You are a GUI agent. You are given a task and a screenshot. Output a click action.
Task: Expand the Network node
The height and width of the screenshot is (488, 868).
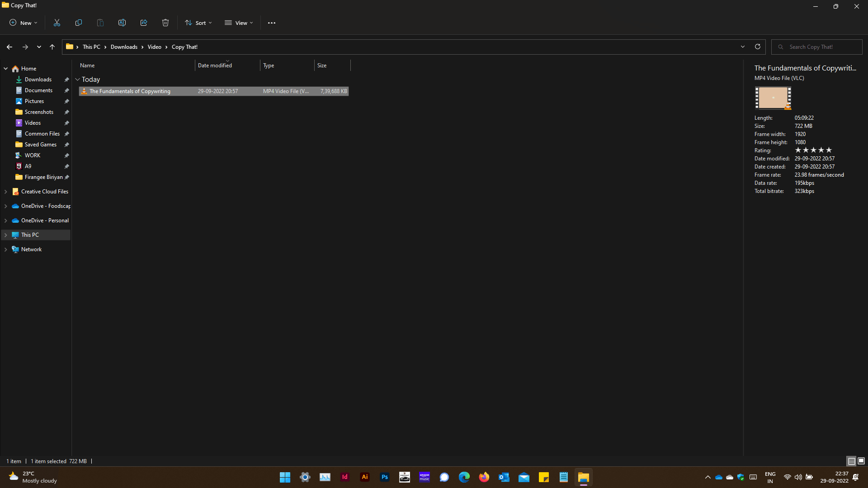point(6,249)
